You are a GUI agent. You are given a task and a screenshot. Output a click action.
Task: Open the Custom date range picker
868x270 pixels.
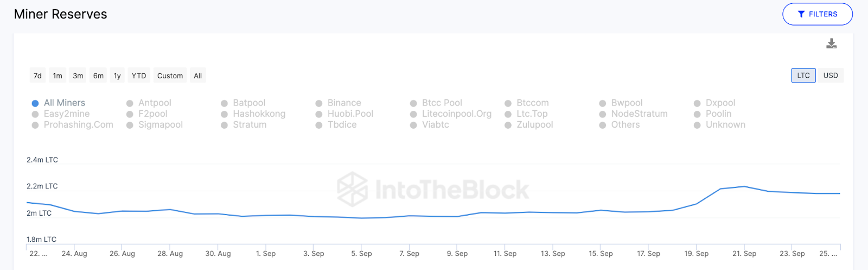(170, 76)
